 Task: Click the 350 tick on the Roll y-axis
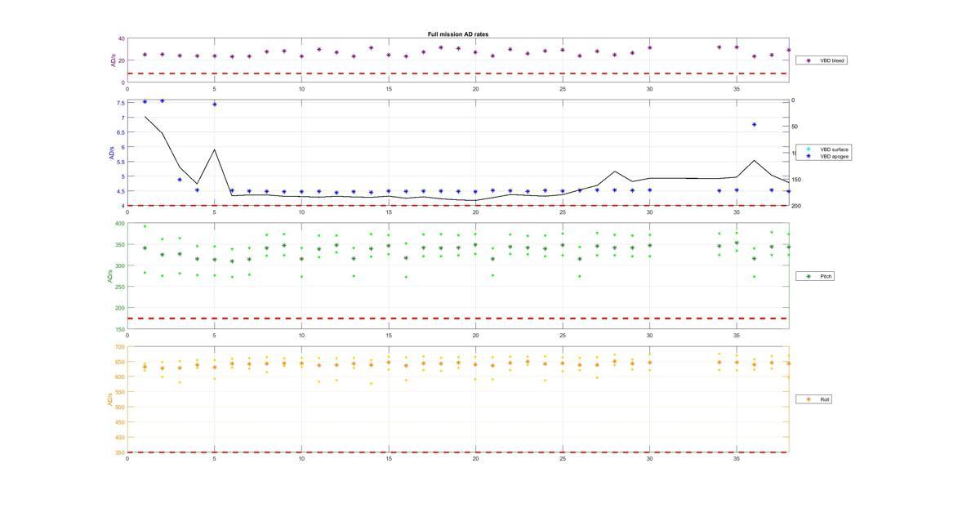pos(120,452)
